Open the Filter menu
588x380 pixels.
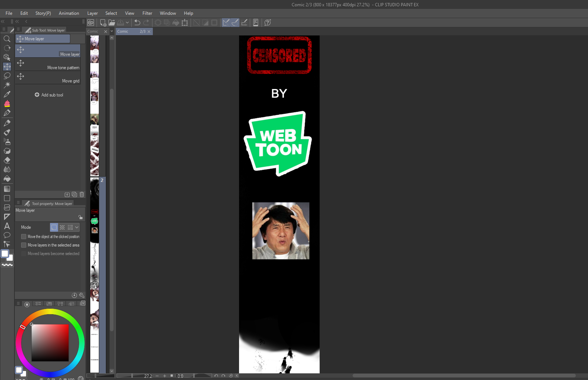point(147,13)
